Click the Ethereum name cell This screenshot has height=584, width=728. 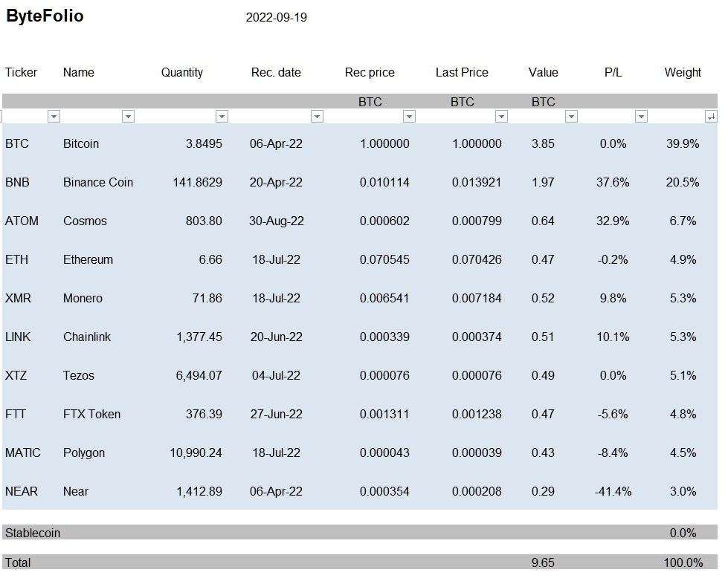click(x=88, y=259)
